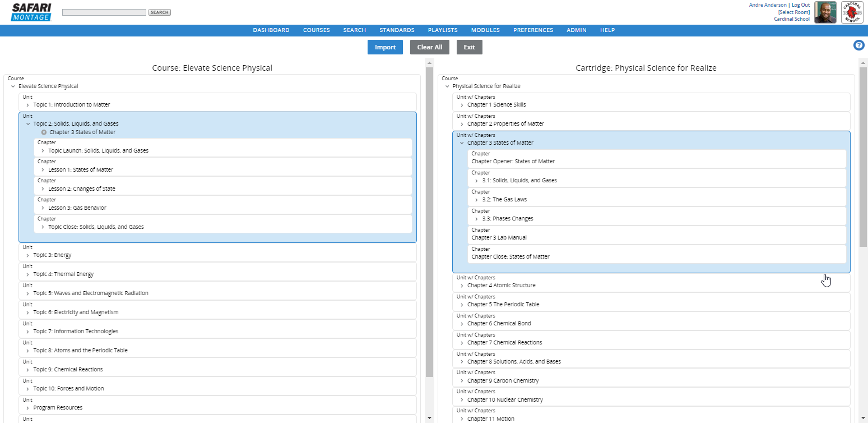This screenshot has height=423, width=868.
Task: Expand Chapter 10 Nuclear Chemistry
Action: coord(462,400)
